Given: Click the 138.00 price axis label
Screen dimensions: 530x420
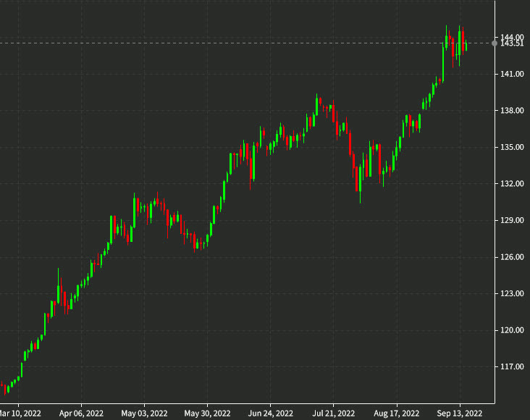Looking at the screenshot, I should (x=512, y=110).
